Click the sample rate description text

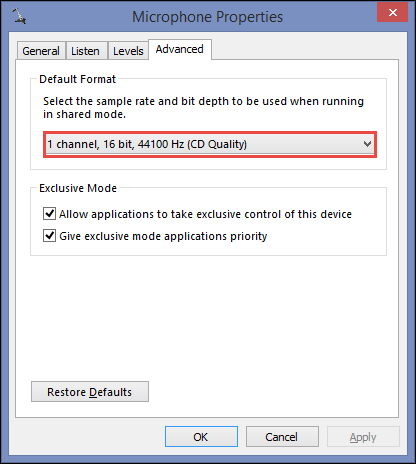[x=203, y=108]
